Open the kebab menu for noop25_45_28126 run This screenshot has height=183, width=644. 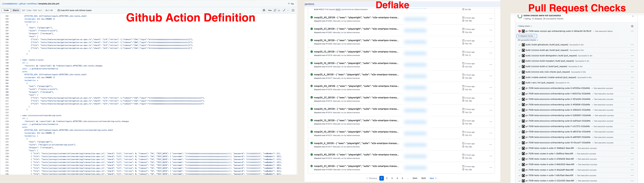[491, 18]
